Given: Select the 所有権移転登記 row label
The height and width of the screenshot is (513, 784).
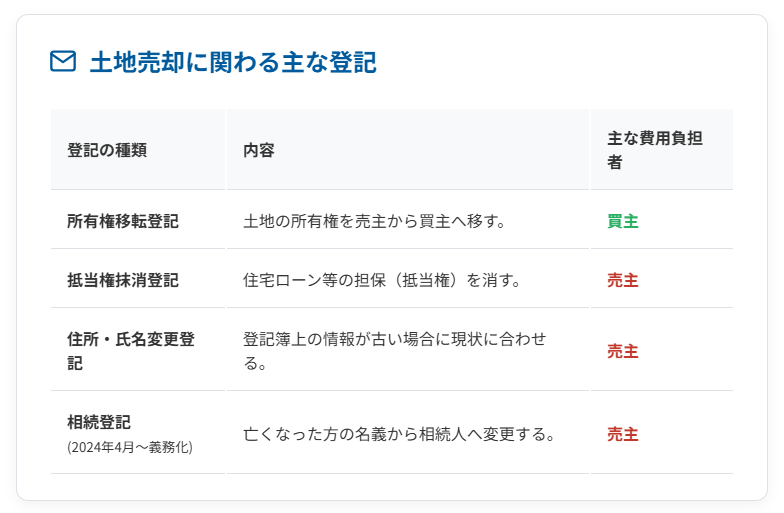Looking at the screenshot, I should click(x=123, y=221).
